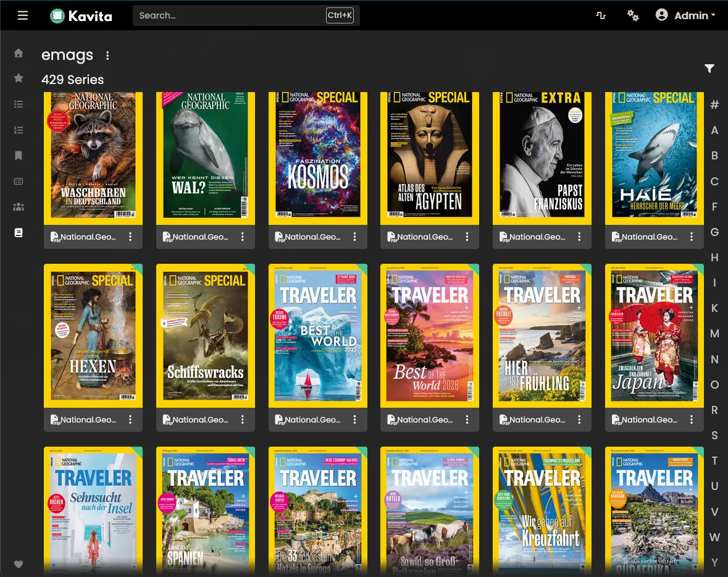Screen dimensions: 728x577
Task: Open the filter funnel icon
Action: coord(709,69)
